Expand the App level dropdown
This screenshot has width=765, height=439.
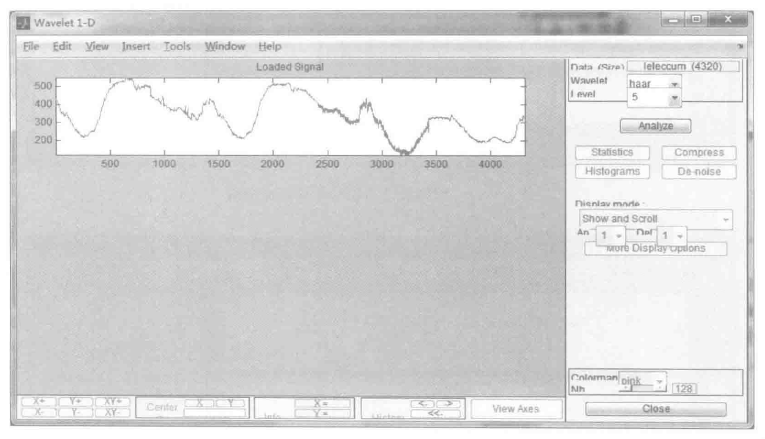(610, 236)
